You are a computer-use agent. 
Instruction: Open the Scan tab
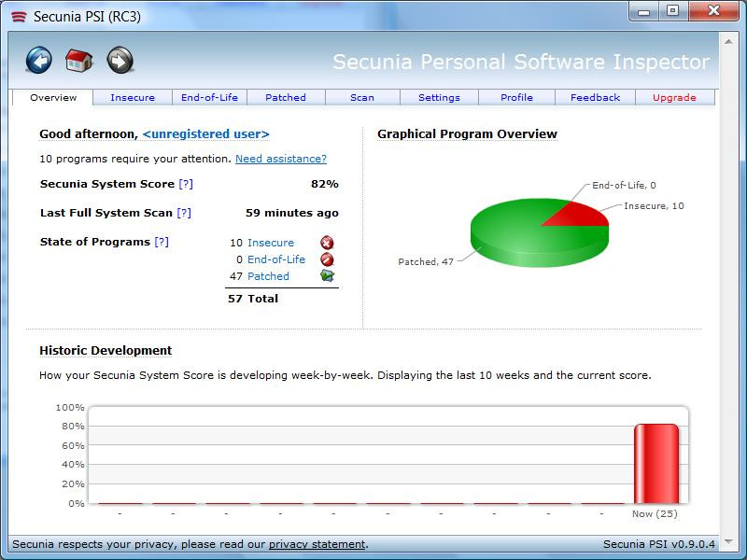[x=362, y=98]
